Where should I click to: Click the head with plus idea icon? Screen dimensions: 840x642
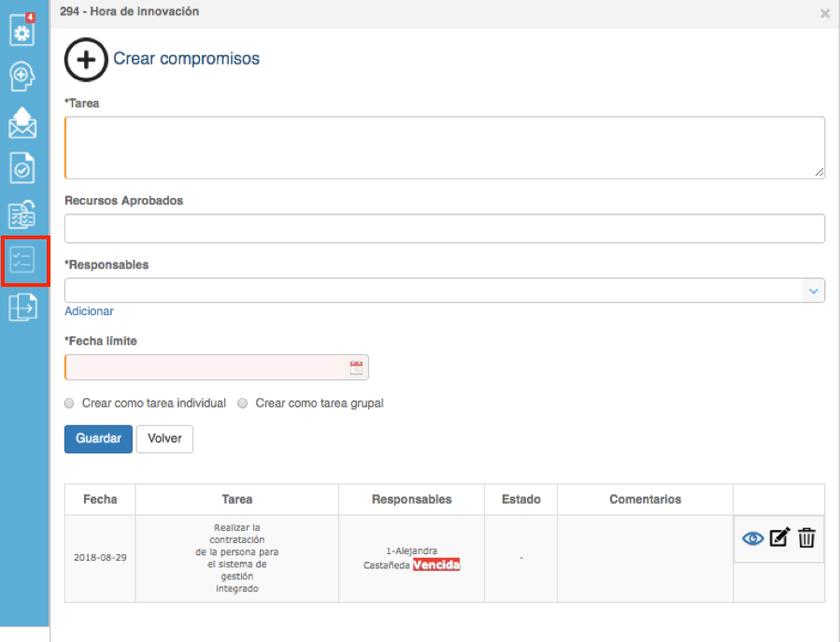click(x=22, y=76)
